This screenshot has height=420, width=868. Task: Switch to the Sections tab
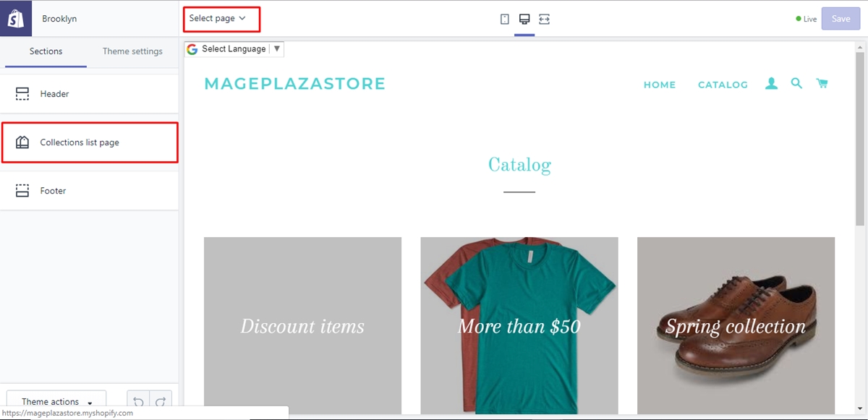pos(46,51)
